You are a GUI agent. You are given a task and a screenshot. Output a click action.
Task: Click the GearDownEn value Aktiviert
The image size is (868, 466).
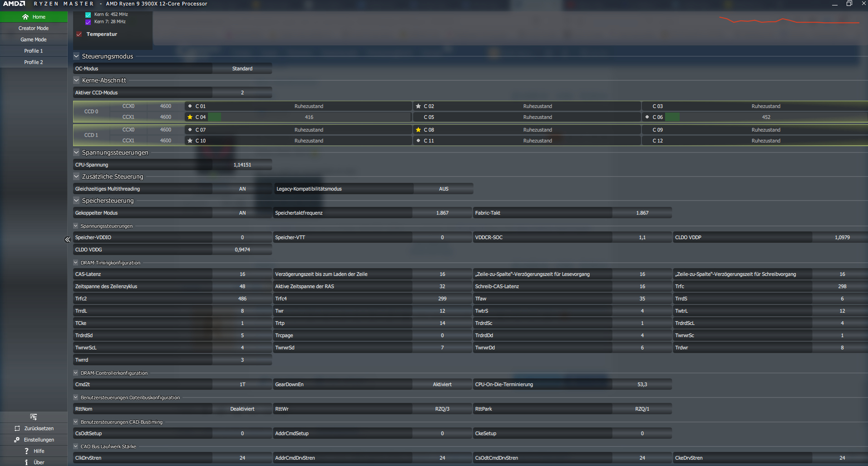click(x=442, y=384)
